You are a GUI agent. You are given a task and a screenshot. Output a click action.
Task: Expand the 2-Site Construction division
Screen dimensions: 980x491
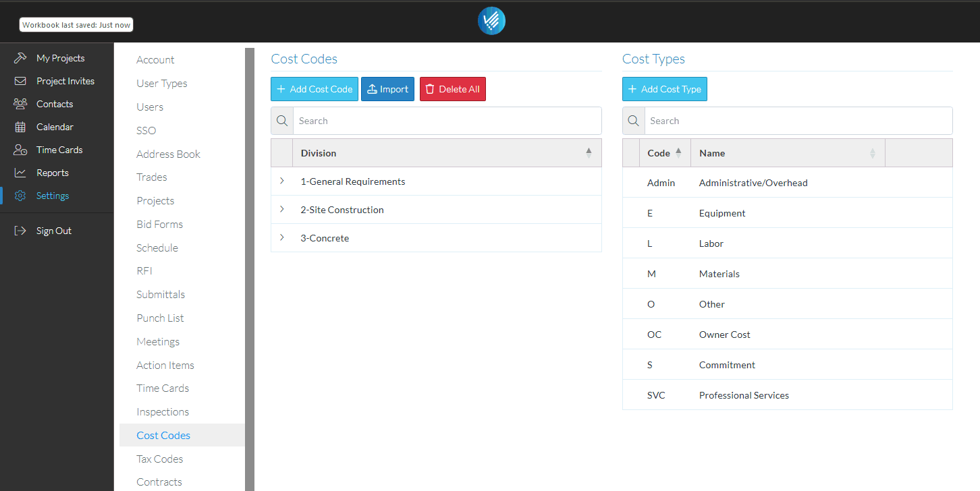click(282, 210)
